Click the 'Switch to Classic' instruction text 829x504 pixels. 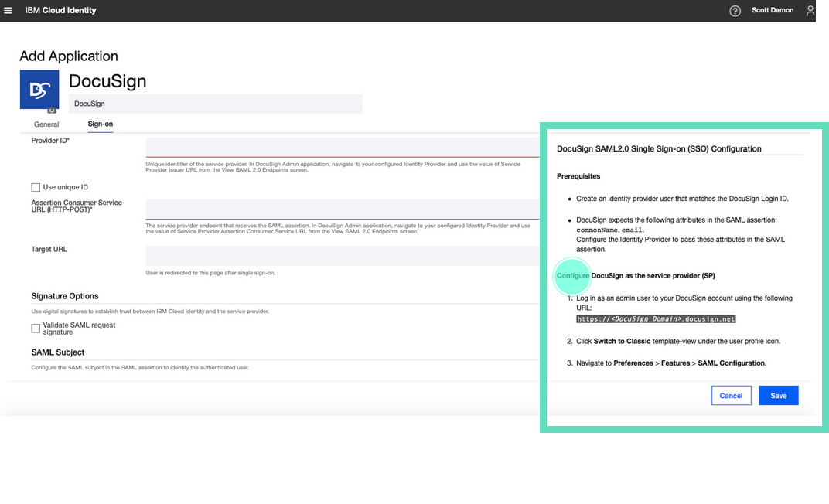point(622,342)
